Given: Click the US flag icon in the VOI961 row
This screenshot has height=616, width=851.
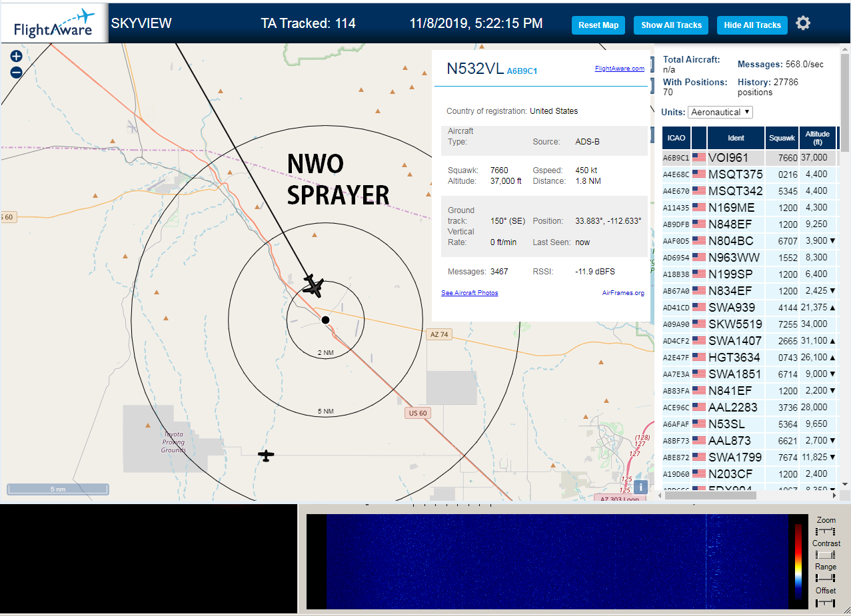Looking at the screenshot, I should [699, 158].
